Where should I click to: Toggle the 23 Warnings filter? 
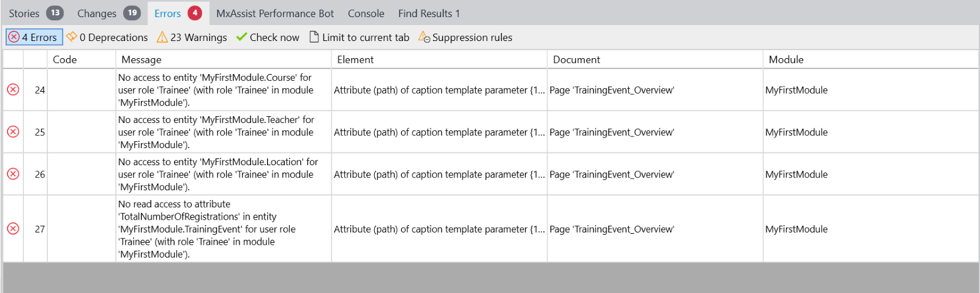(x=192, y=37)
